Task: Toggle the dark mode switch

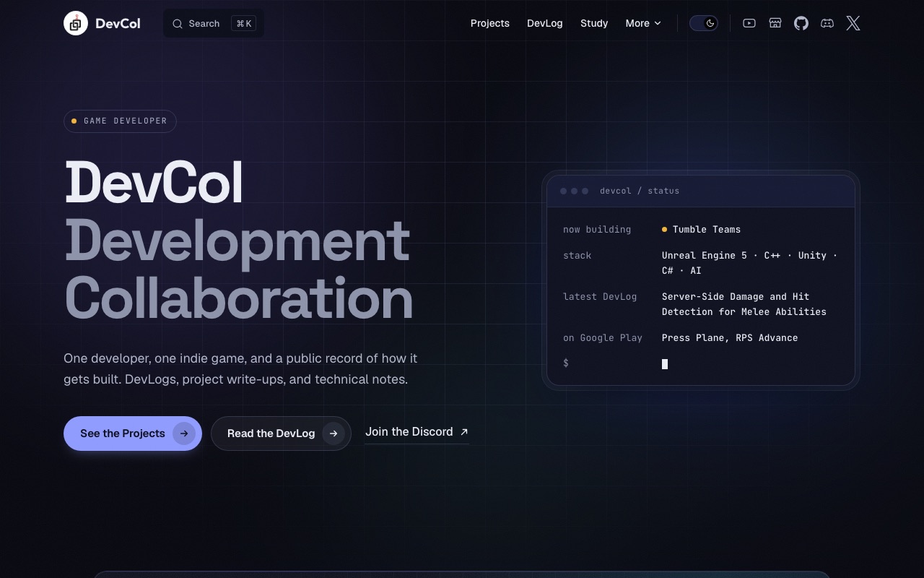Action: (x=704, y=23)
